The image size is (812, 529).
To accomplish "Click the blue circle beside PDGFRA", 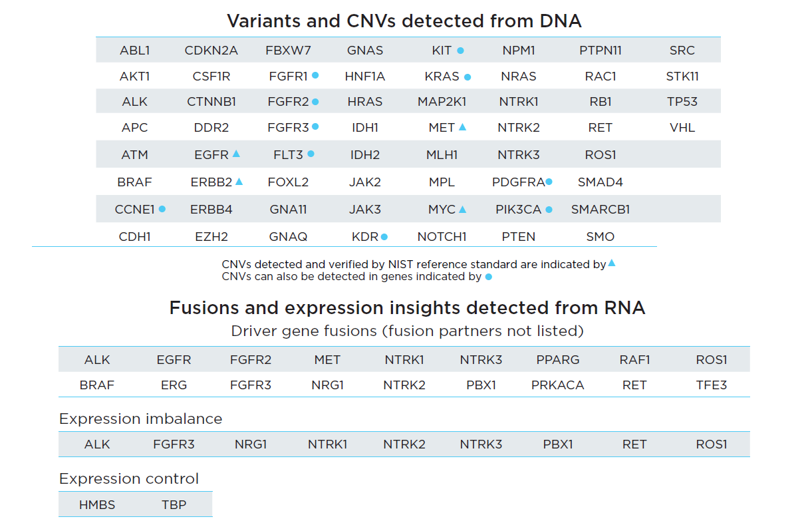I will tap(549, 182).
